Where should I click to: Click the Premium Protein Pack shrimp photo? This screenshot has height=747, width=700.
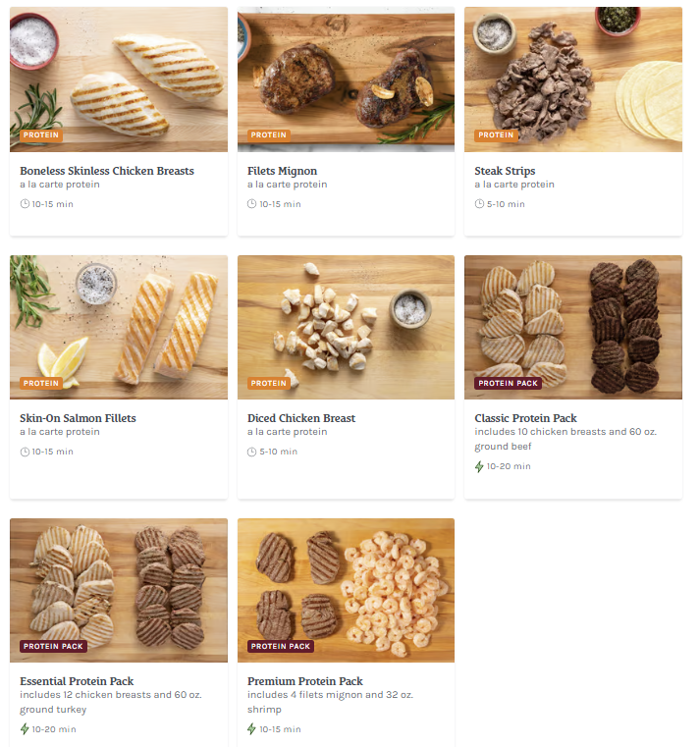(346, 590)
